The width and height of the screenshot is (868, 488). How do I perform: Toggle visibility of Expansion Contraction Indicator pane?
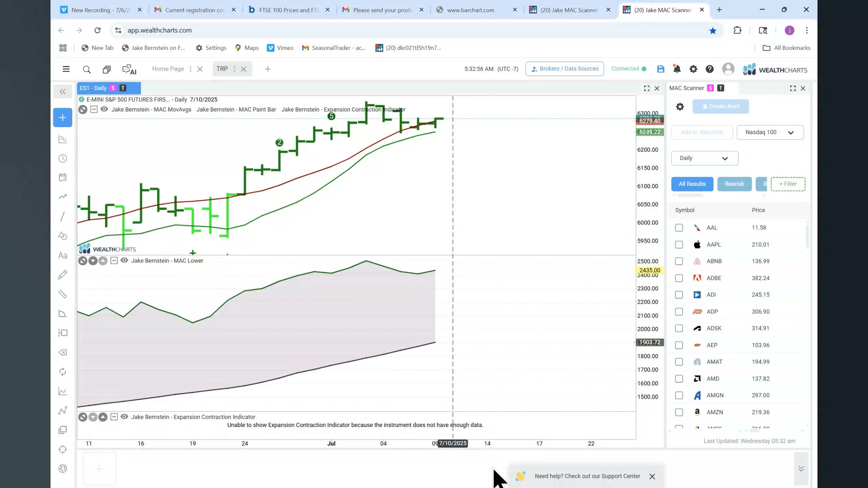pyautogui.click(x=124, y=417)
